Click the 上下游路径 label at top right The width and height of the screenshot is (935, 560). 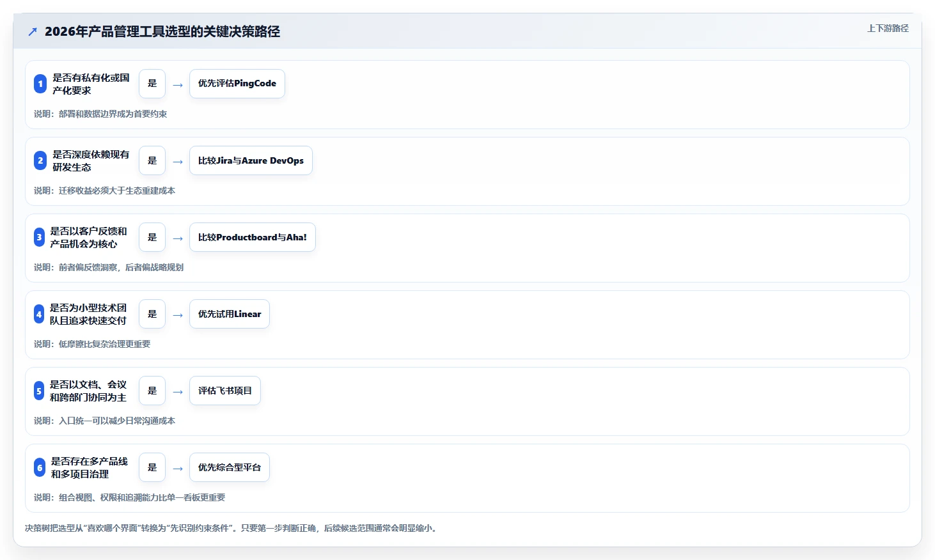pyautogui.click(x=888, y=28)
